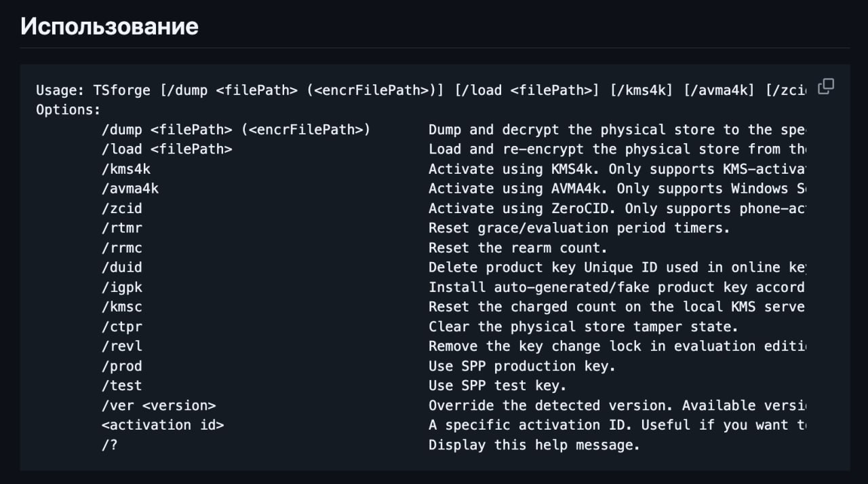Viewport: 868px width, 484px height.
Task: Click the word Options: in code block
Action: pyautogui.click(x=68, y=110)
